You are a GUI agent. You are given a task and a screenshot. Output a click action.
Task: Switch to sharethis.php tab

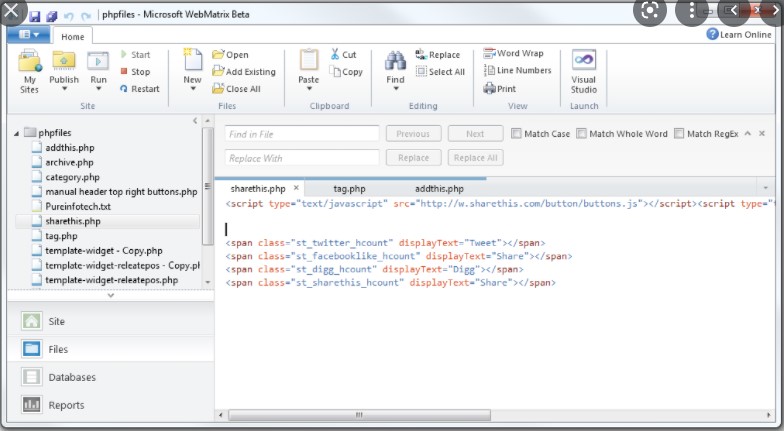coord(258,188)
